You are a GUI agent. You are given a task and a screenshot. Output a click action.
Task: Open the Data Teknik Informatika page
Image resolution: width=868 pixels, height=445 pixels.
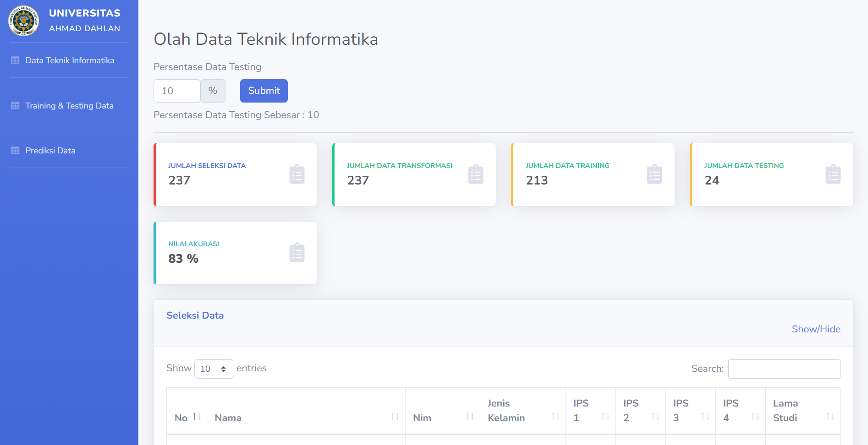pyautogui.click(x=70, y=60)
